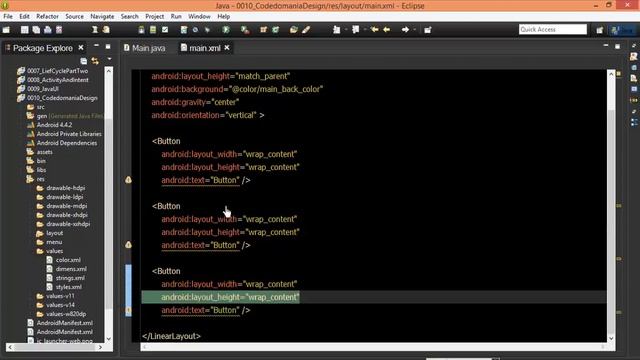Screen dimensions: 640x360
Task: Open the Package Explorer view menu arrow
Action: pos(109,60)
